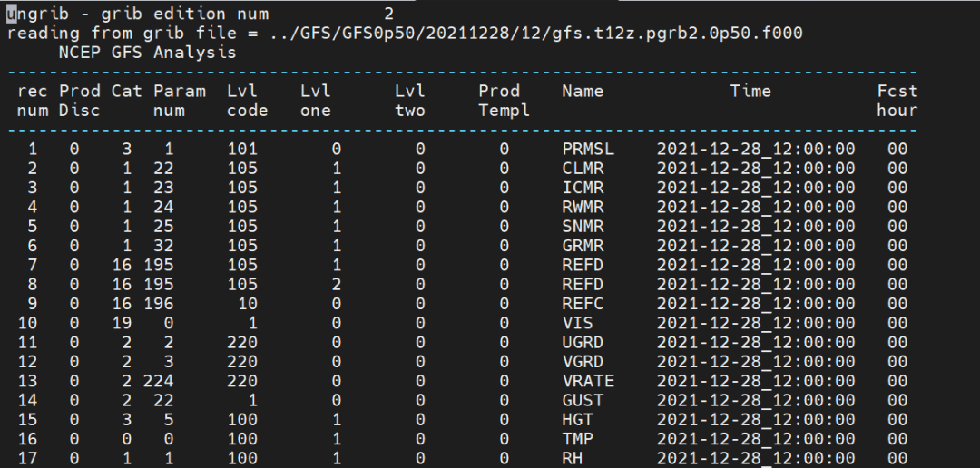Click the ICMR name in record 3

click(x=583, y=187)
